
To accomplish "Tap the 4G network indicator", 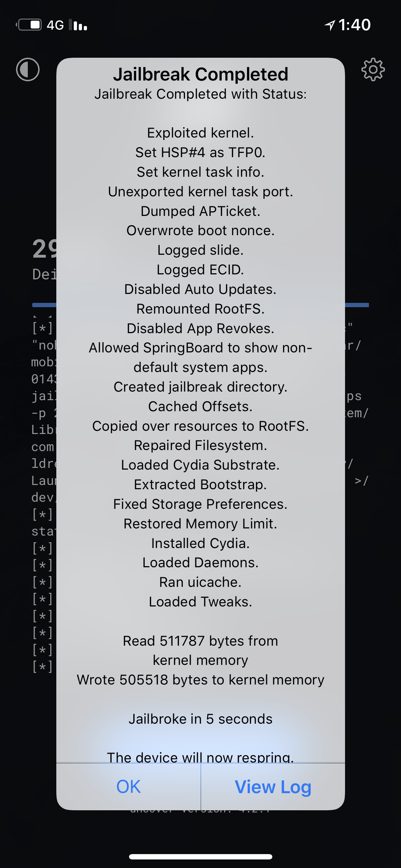I will click(x=55, y=25).
